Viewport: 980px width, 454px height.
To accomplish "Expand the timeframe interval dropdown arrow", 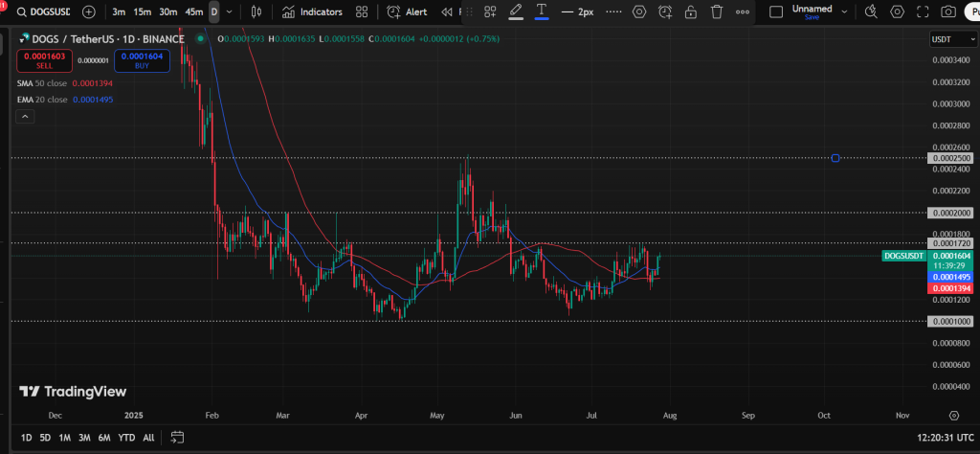I will click(230, 11).
